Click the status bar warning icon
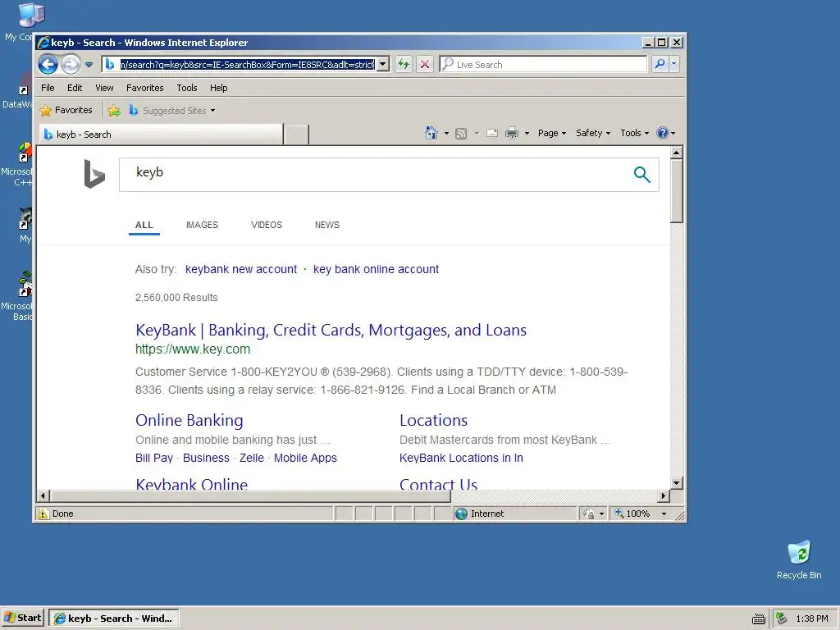The image size is (840, 630). (x=43, y=514)
